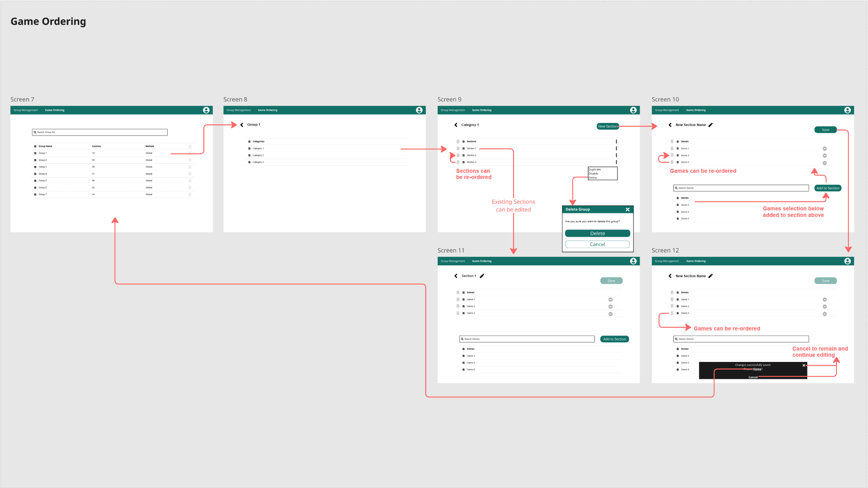Click the Add to Section button
Viewport: 868px width, 488px height.
click(827, 188)
